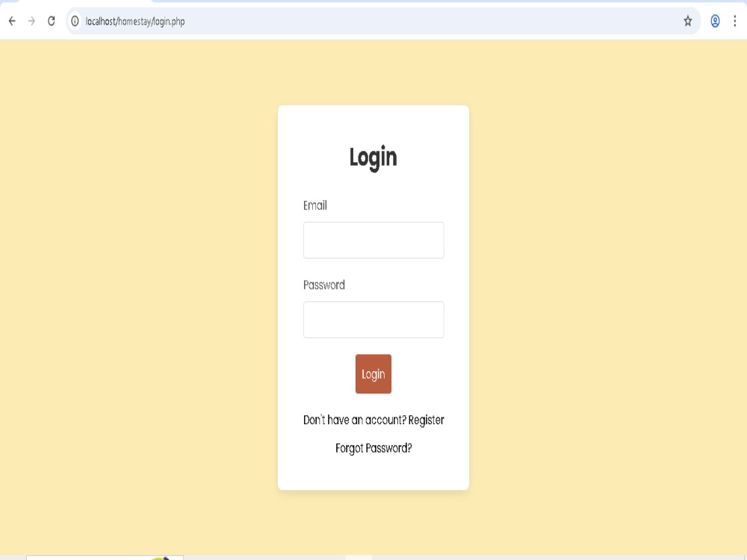This screenshot has height=560, width=747.
Task: Click the Email input field
Action: click(373, 240)
